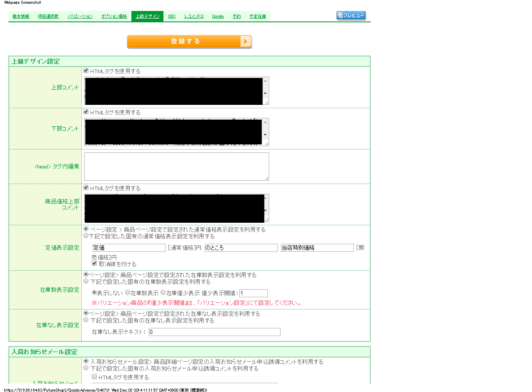532x392 pixels.
Task: Choose the 表示しない stock display radio
Action: coord(94,293)
